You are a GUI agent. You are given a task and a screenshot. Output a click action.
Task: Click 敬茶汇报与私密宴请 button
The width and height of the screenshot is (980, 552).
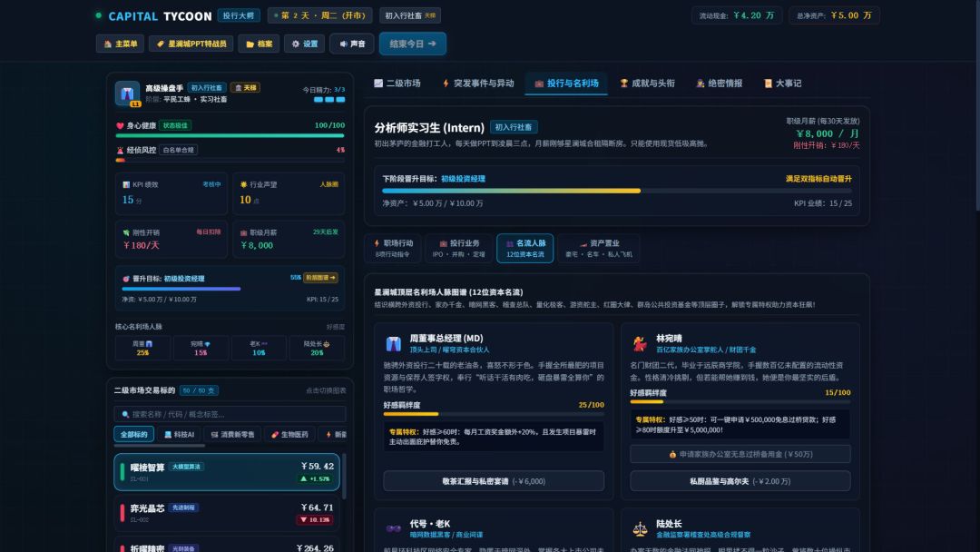494,481
